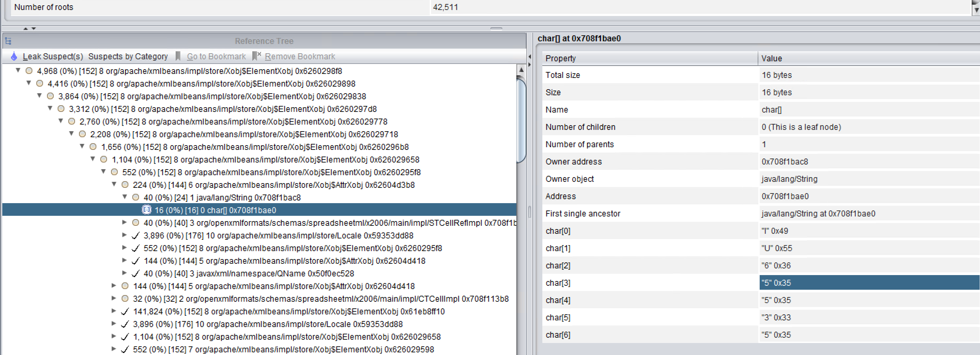Click circle icon of 552 ElementXobj 0x6260295f8 node
Image resolution: width=980 pixels, height=355 pixels.
[x=115, y=172]
